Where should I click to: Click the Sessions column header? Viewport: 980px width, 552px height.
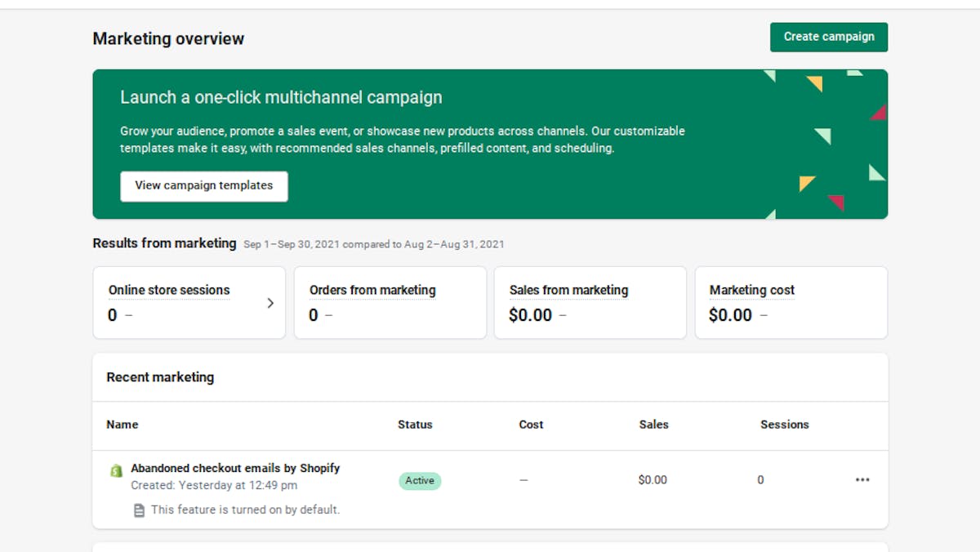785,425
